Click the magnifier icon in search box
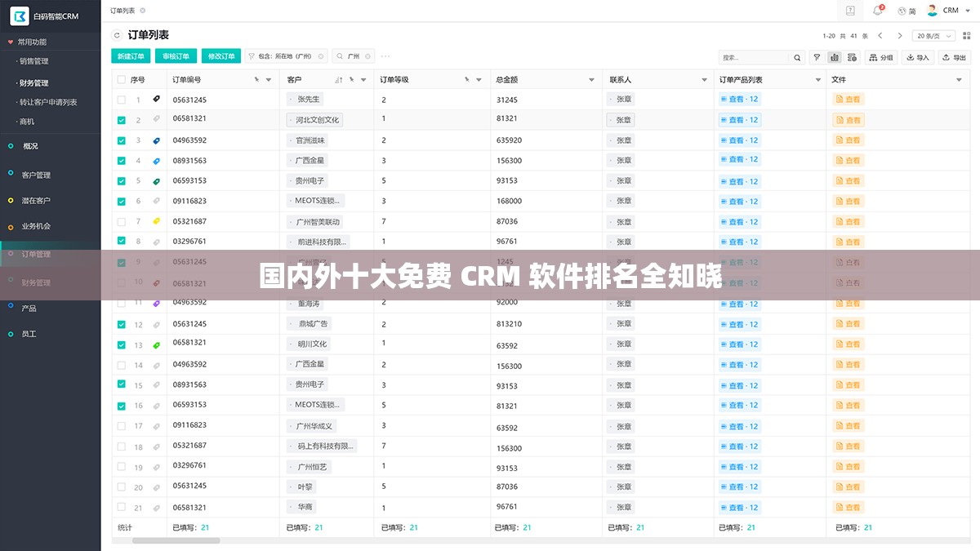 click(798, 58)
